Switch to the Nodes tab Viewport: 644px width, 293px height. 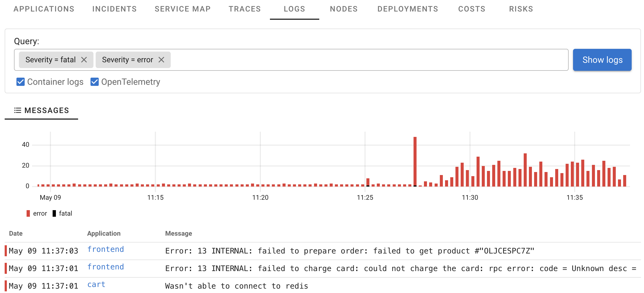click(x=344, y=9)
